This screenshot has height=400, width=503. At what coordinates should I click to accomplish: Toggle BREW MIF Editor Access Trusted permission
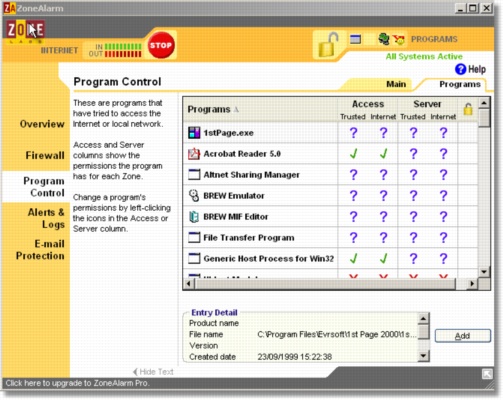click(x=353, y=217)
